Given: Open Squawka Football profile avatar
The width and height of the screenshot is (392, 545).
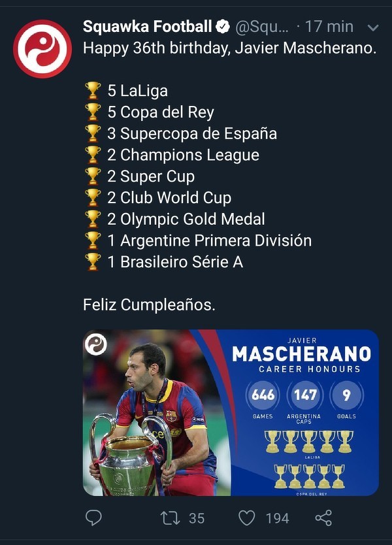Looking at the screenshot, I should coord(42,49).
